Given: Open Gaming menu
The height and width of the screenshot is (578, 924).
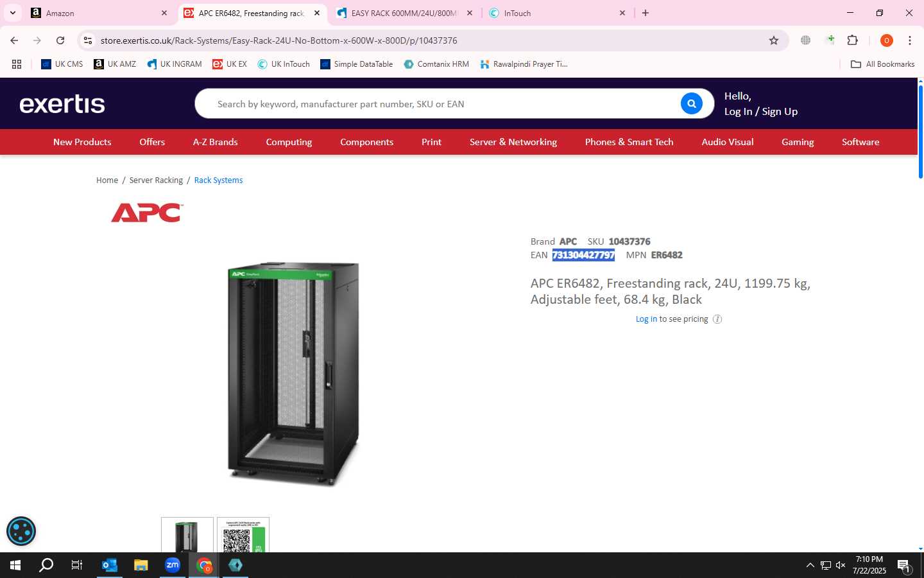Looking at the screenshot, I should coord(798,142).
